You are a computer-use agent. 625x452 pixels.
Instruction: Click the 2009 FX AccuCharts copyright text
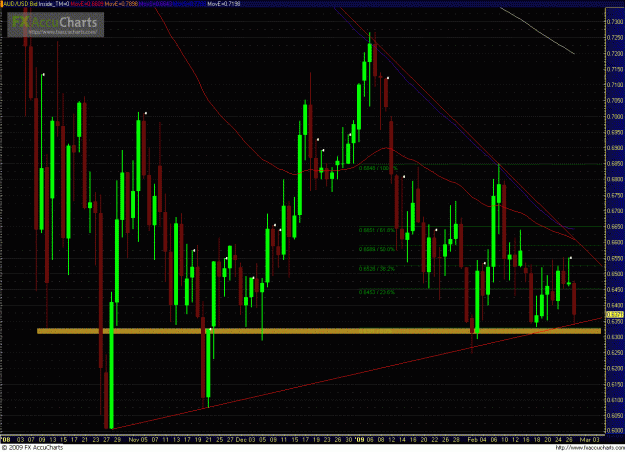tap(32, 448)
